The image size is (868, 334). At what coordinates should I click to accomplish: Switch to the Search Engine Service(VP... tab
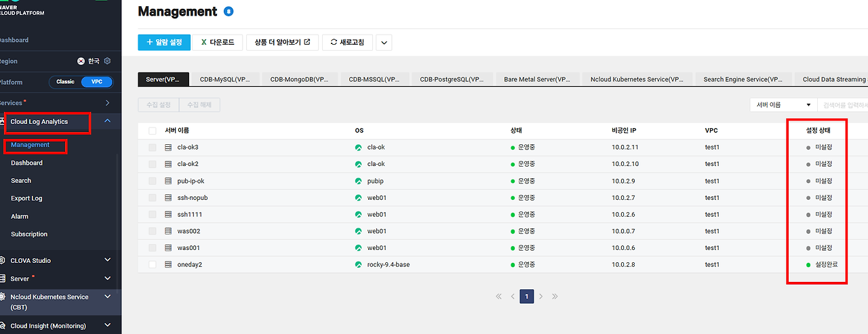(x=743, y=79)
